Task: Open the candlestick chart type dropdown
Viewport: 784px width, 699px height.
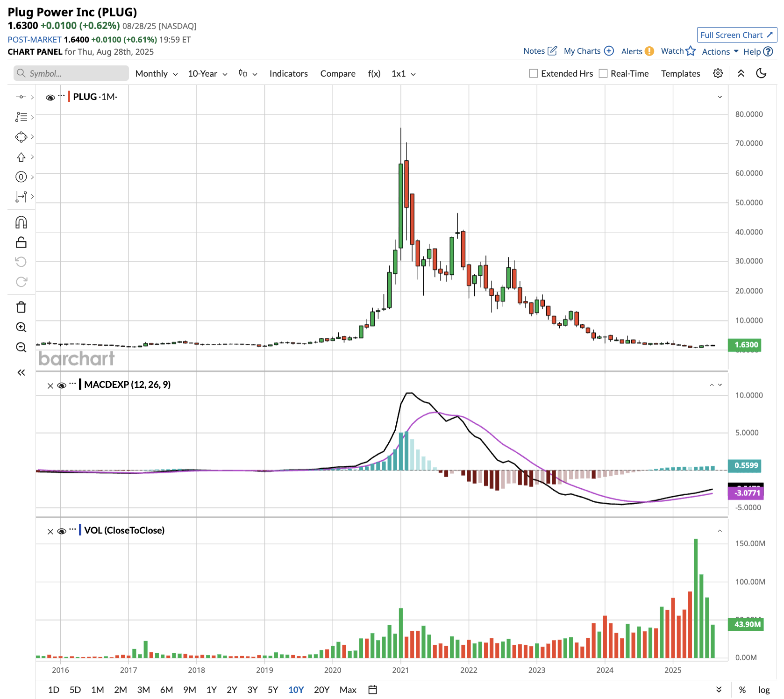Action: [x=248, y=73]
